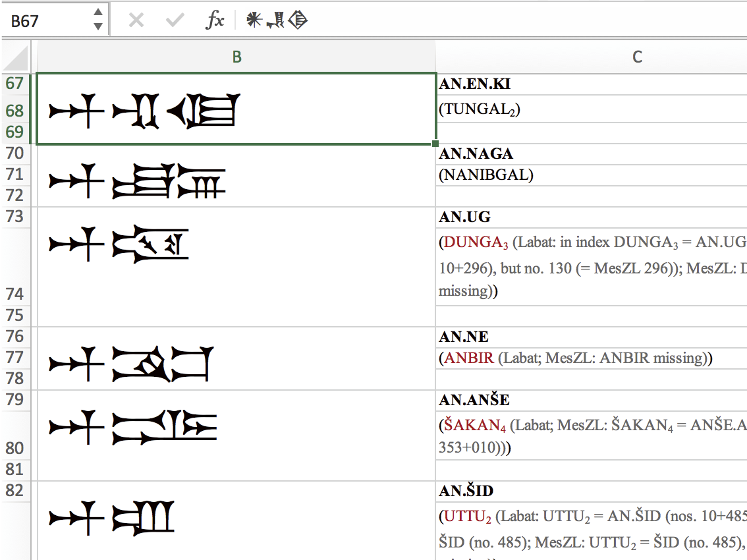Click the cuneiform cell beside AN.ŠID
This screenshot has width=747, height=560.
[236, 520]
